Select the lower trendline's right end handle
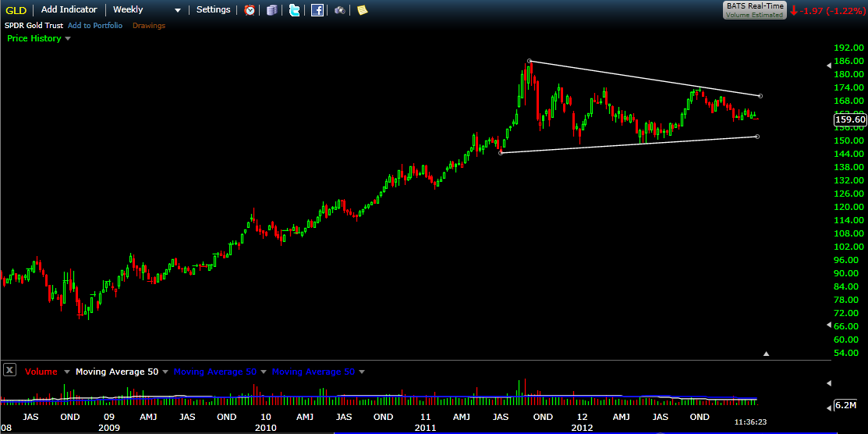This screenshot has width=868, height=434. click(x=757, y=137)
